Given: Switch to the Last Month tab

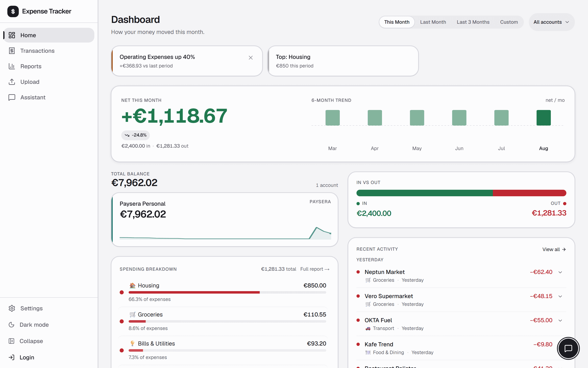Looking at the screenshot, I should (433, 22).
